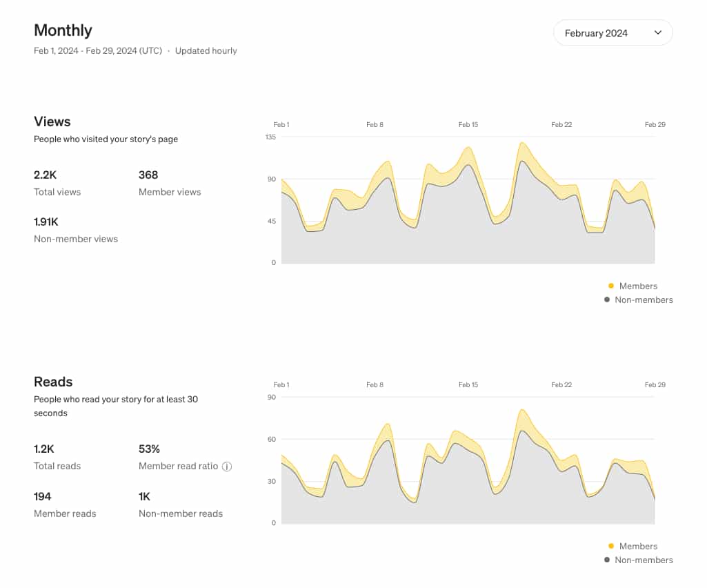Screen dimensions: 707x588
Task: Select the 1.2K Total reads stat
Action: (44, 449)
